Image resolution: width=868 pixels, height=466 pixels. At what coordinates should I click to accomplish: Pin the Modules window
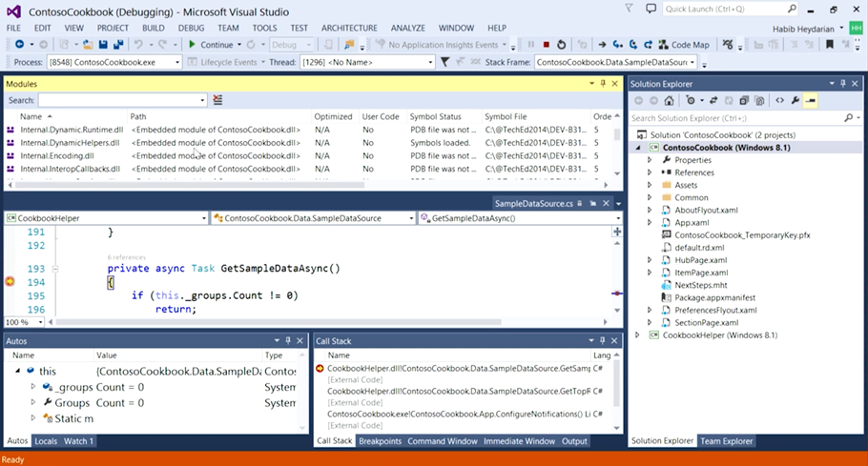click(603, 84)
